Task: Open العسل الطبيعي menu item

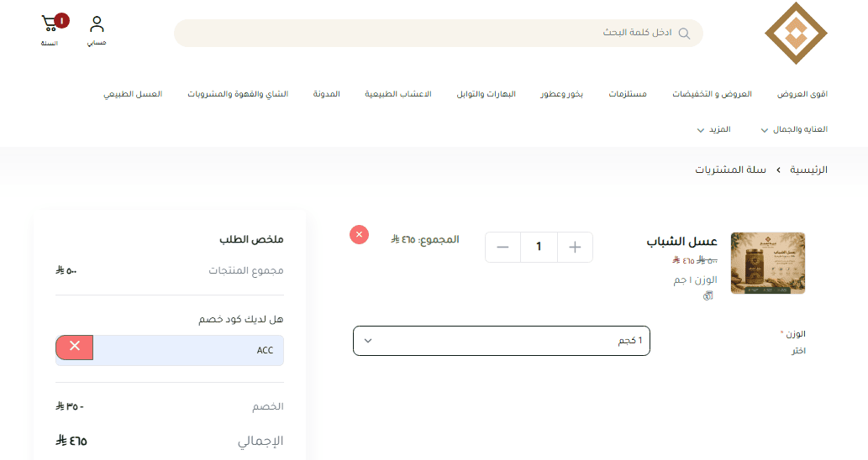Action: click(133, 94)
